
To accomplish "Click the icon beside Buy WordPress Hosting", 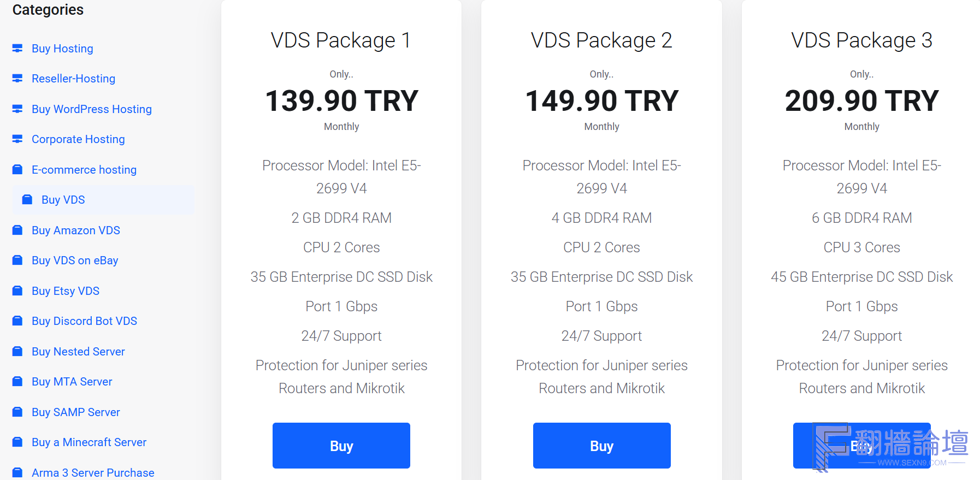I will (17, 109).
